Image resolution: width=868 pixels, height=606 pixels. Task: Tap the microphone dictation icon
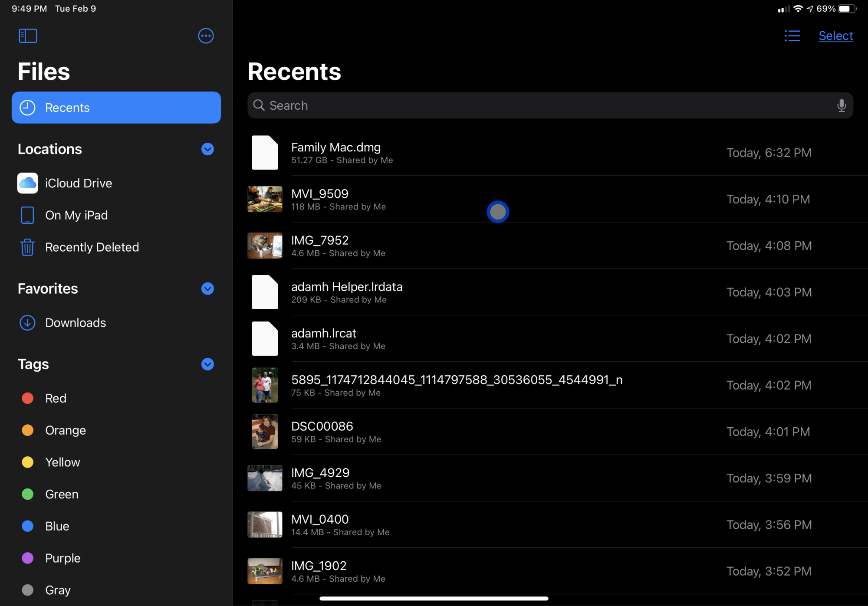tap(841, 105)
